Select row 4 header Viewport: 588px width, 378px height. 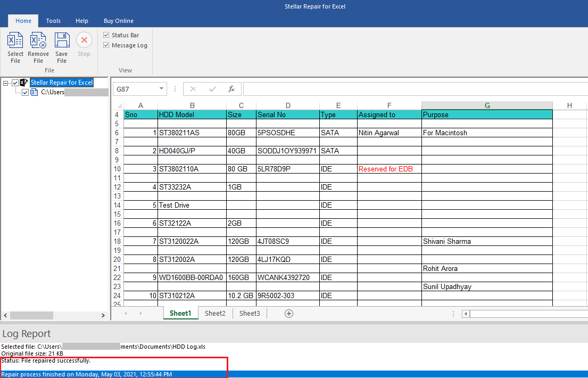click(x=118, y=114)
